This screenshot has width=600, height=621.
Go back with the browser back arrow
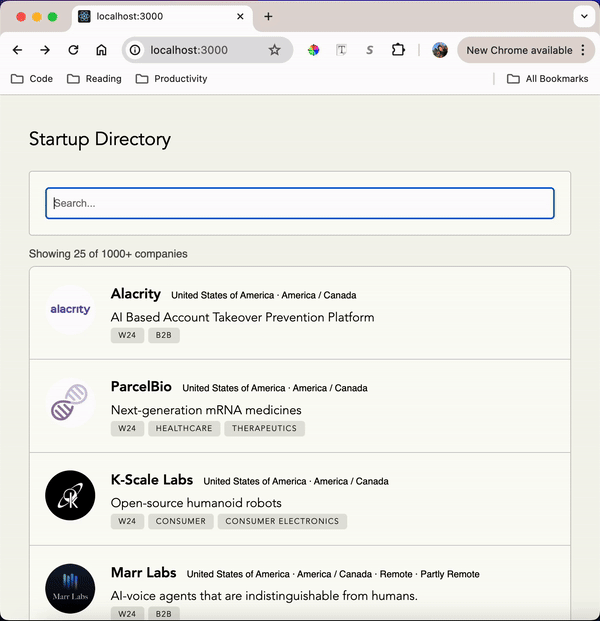pyautogui.click(x=17, y=50)
